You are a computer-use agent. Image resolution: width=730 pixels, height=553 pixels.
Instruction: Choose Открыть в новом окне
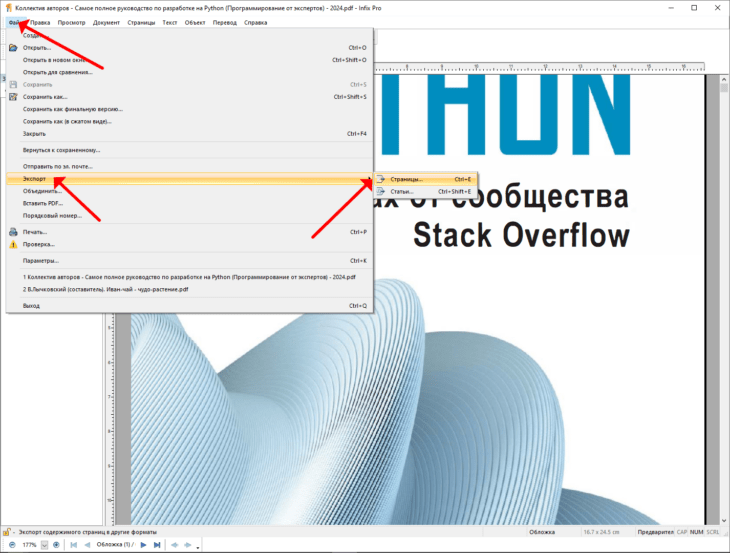click(189, 60)
